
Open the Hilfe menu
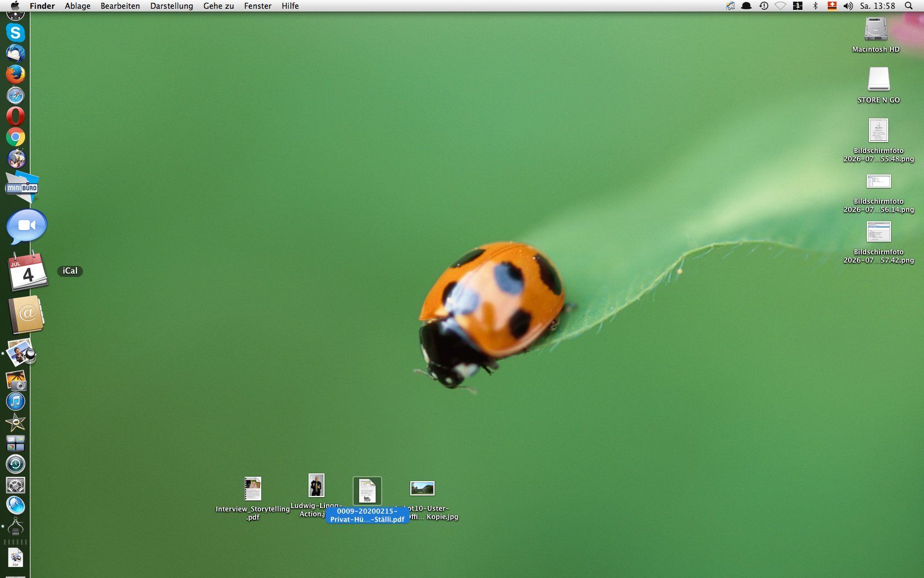point(290,6)
